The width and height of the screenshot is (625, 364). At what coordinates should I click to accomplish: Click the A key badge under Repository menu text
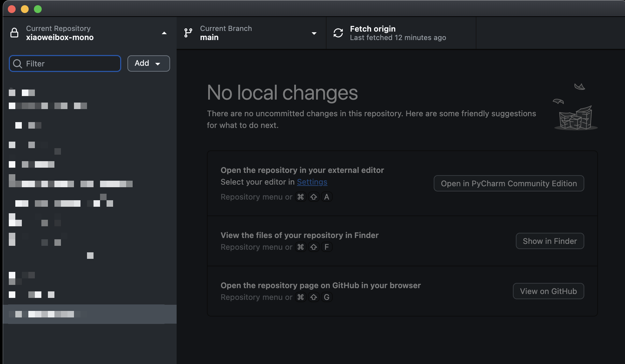point(327,197)
